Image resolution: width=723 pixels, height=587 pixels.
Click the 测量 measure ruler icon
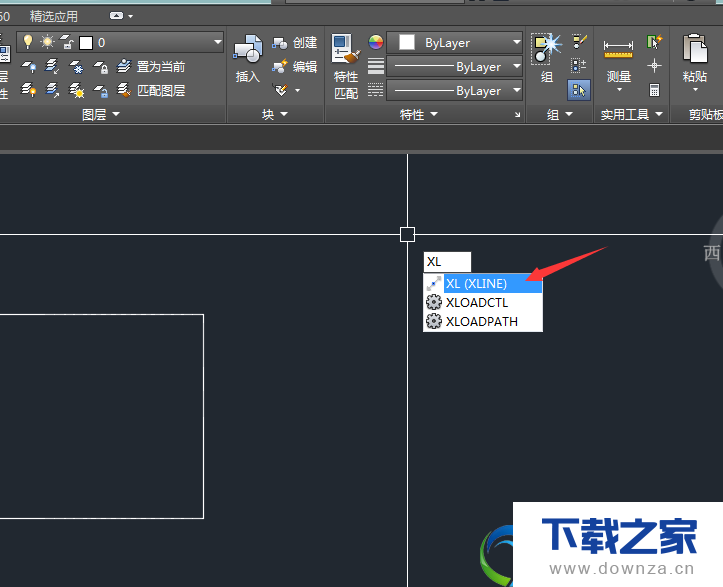coord(618,49)
